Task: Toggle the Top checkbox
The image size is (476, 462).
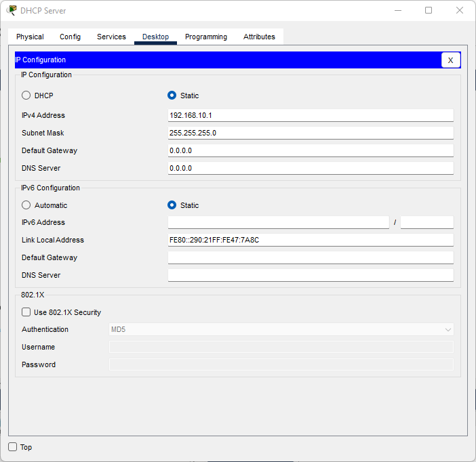Action: 13,447
